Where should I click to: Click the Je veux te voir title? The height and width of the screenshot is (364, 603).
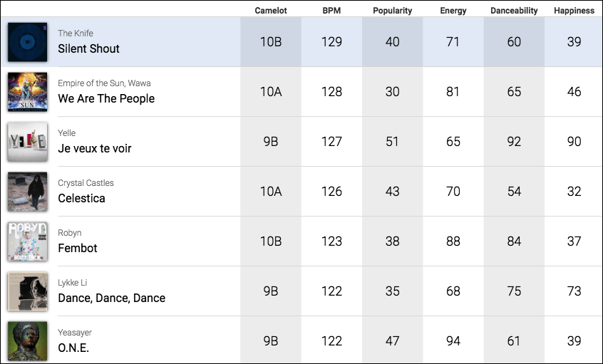click(94, 149)
